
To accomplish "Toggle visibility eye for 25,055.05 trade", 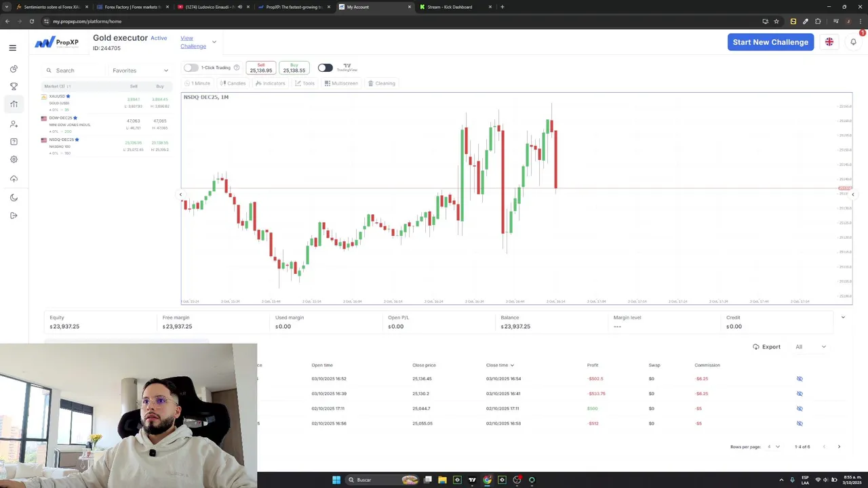I will click(800, 424).
